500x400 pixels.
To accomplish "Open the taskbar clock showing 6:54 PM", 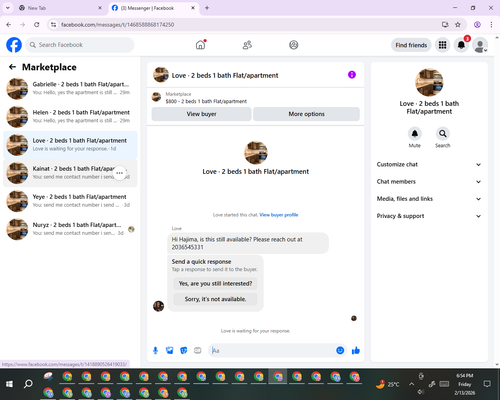I will pyautogui.click(x=465, y=384).
